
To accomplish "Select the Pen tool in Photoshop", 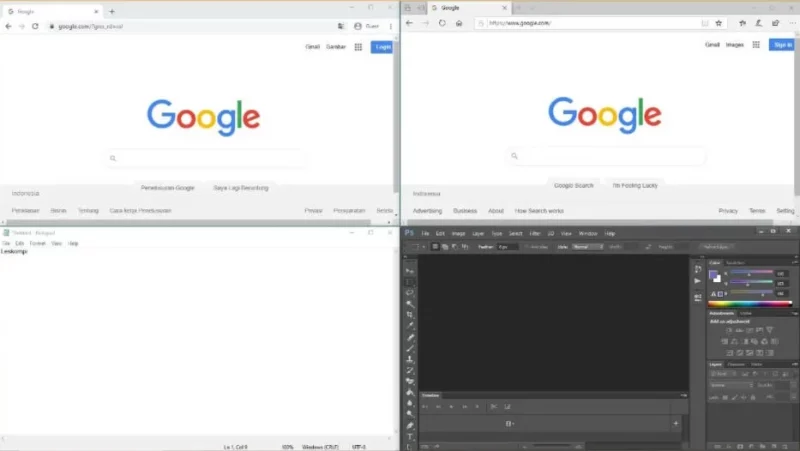I will point(410,425).
